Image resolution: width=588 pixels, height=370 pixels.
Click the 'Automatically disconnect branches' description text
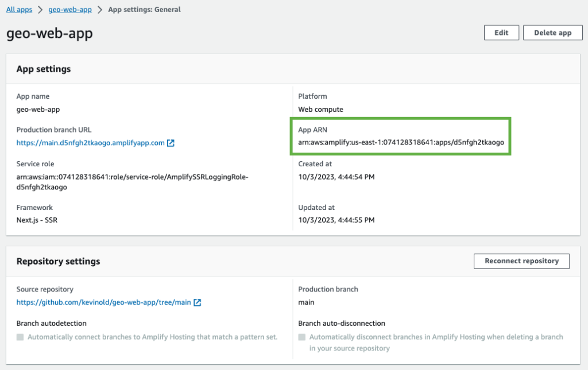tap(436, 342)
